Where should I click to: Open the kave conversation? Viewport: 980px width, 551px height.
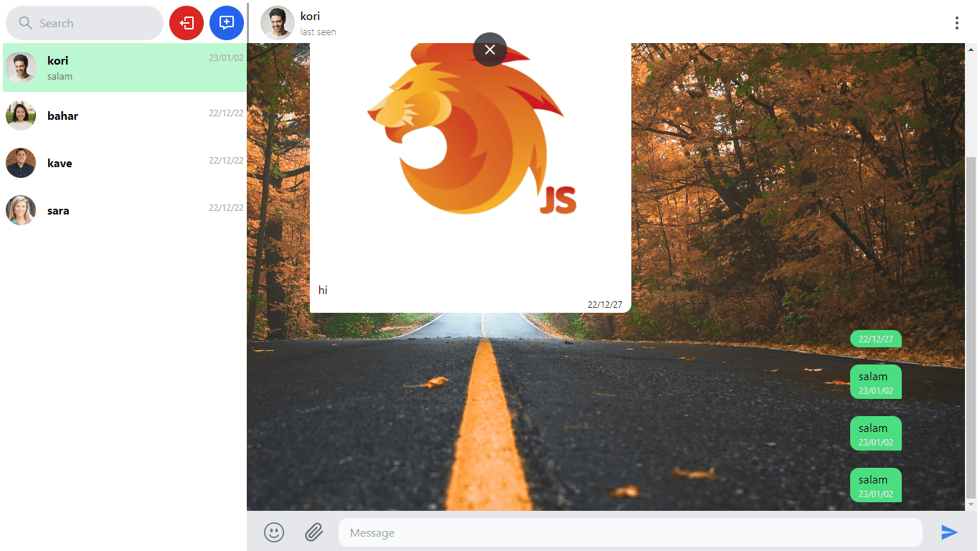125,163
